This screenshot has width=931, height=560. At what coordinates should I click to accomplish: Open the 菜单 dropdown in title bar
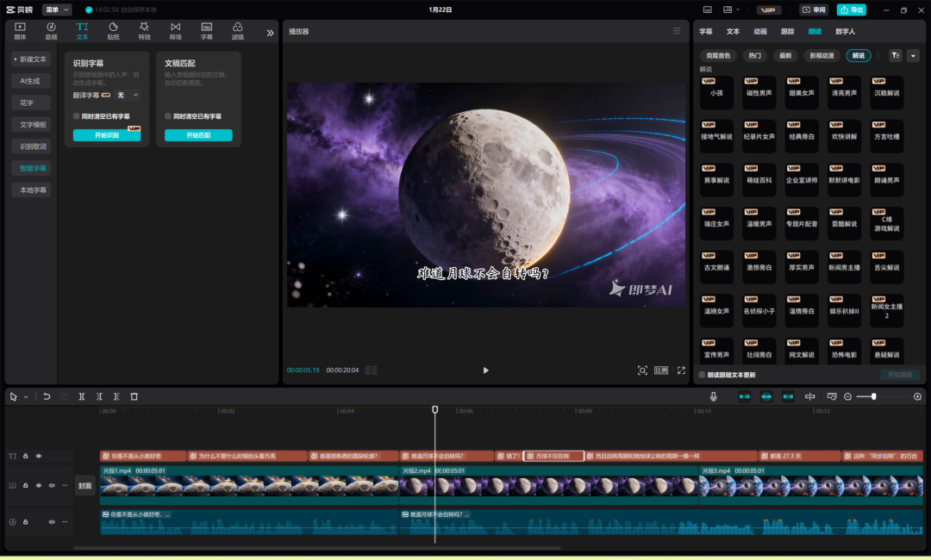(x=57, y=9)
